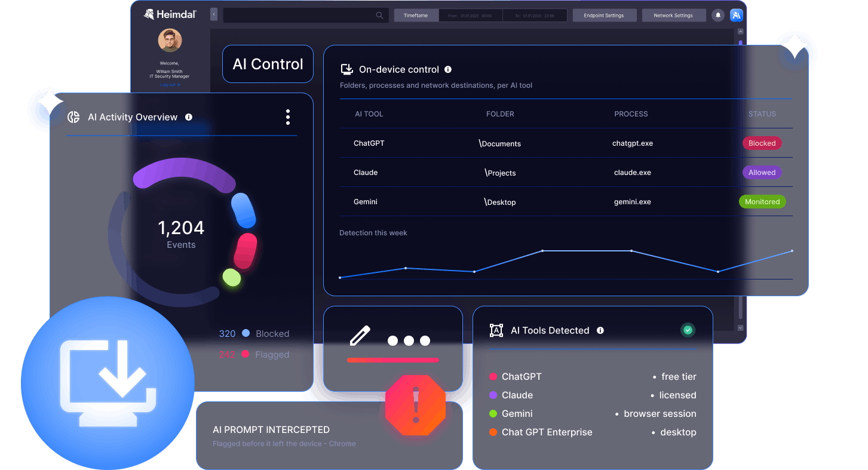Click the Detection this week label
Image resolution: width=868 pixels, height=470 pixels.
click(373, 233)
